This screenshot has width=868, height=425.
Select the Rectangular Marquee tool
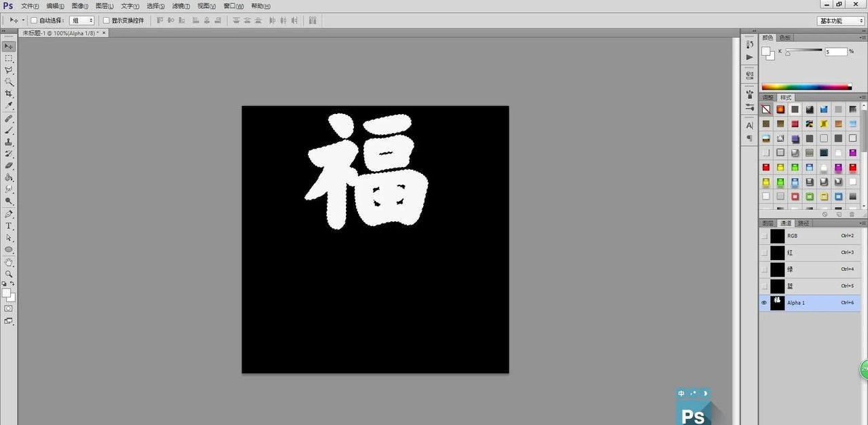click(x=9, y=58)
